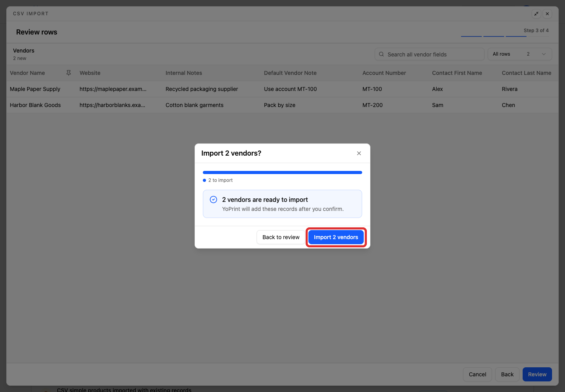Focus the Search all vendor fields box
The height and width of the screenshot is (392, 565).
pyautogui.click(x=430, y=54)
